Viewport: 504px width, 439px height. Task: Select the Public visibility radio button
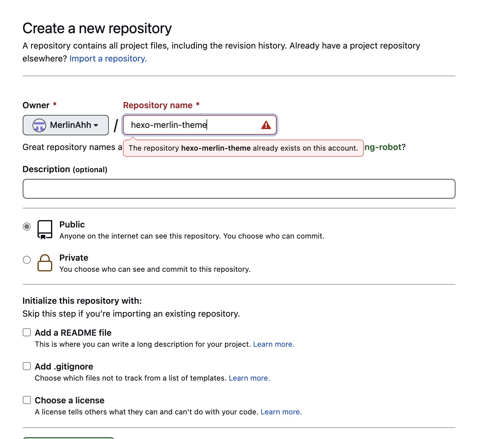point(27,227)
